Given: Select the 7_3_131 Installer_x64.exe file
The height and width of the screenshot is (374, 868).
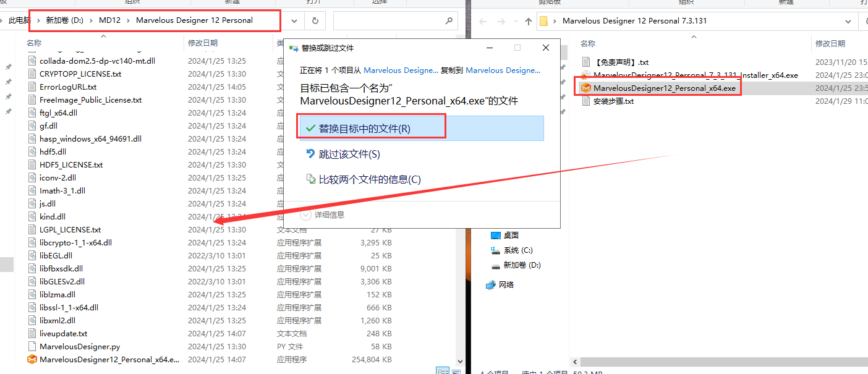Looking at the screenshot, I should coord(696,75).
